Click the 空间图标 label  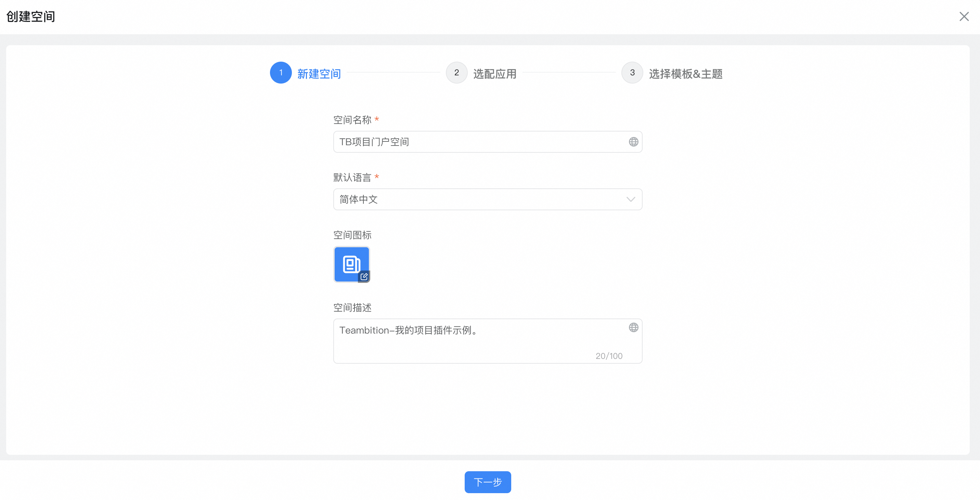[352, 235]
